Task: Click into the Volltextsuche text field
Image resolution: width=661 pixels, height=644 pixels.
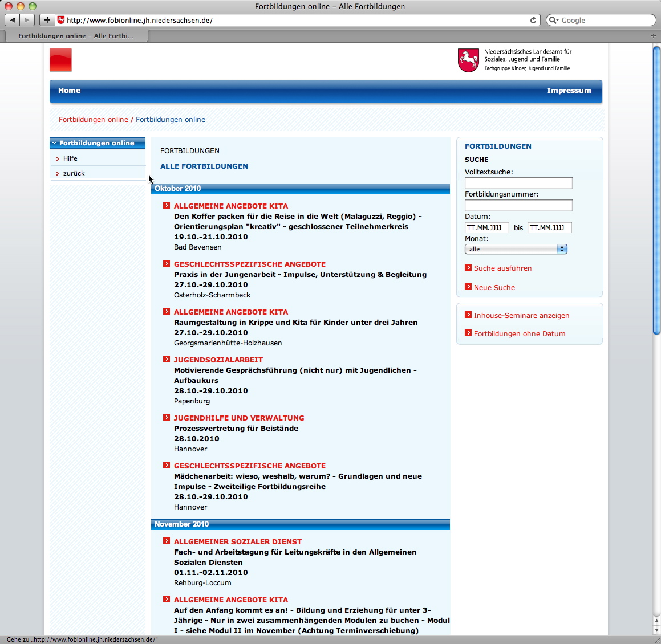Action: (x=518, y=183)
